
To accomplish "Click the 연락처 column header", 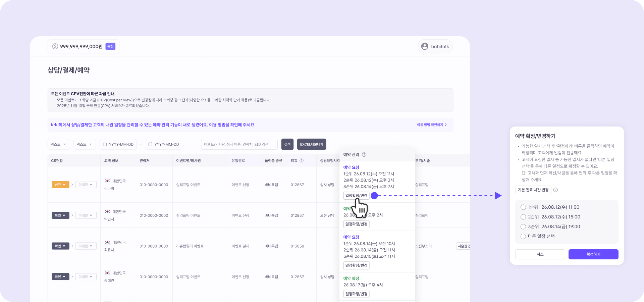I will [x=145, y=161].
